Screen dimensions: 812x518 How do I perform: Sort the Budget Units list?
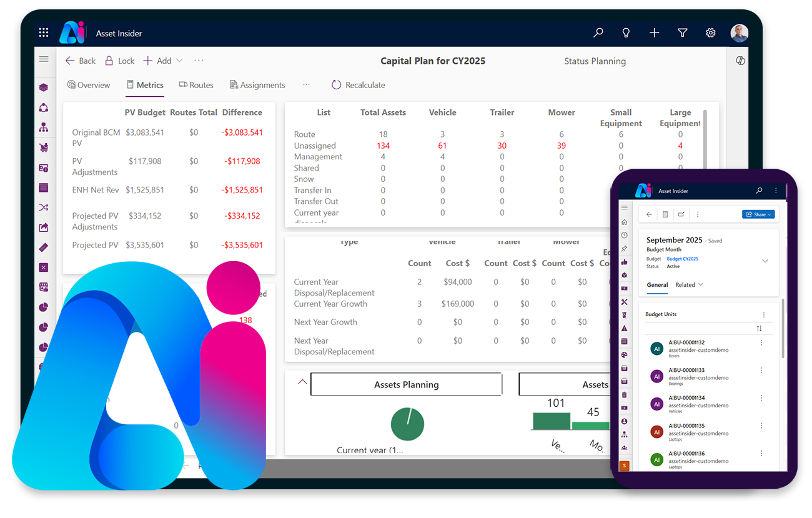coord(759,328)
